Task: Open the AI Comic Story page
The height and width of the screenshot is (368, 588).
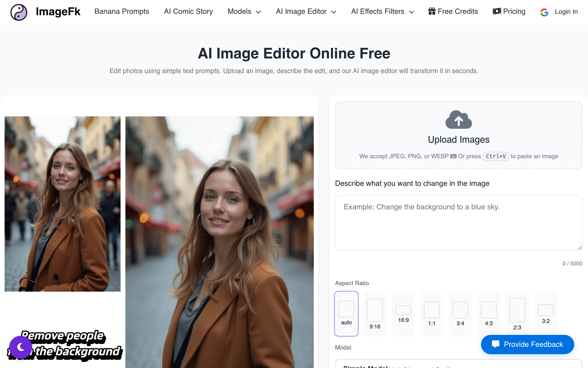Action: (188, 11)
